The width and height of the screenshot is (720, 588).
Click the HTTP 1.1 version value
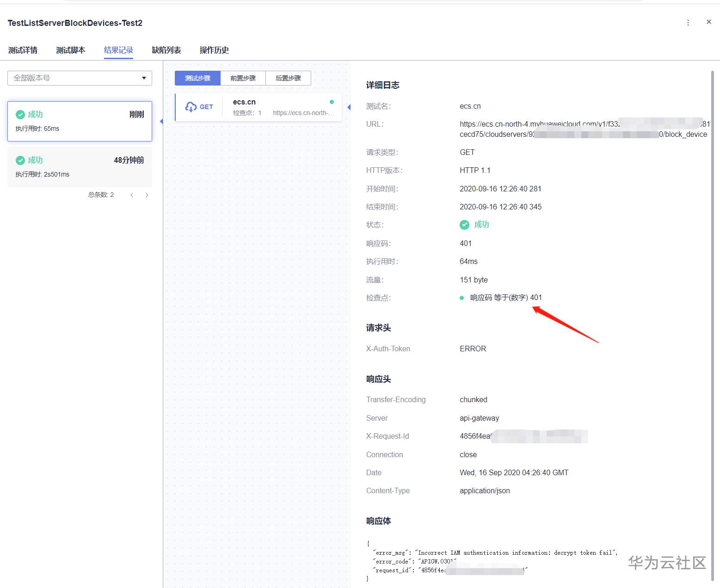[x=475, y=170]
